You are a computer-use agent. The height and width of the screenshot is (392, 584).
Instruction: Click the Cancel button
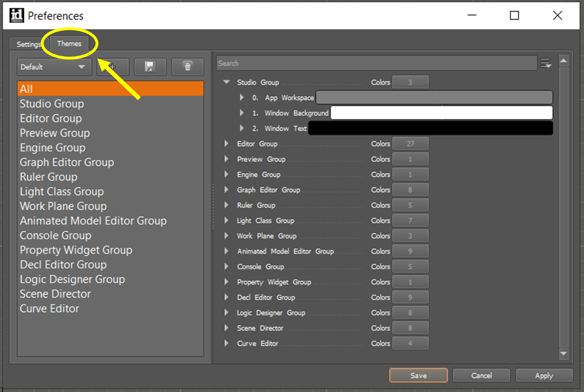(481, 376)
